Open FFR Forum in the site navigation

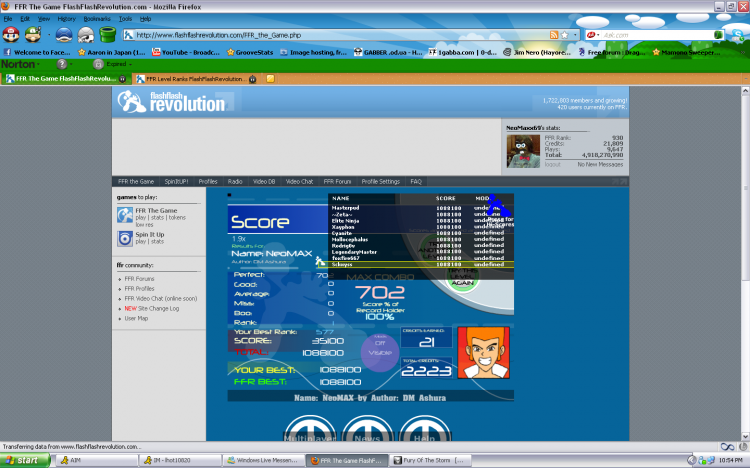(x=337, y=181)
